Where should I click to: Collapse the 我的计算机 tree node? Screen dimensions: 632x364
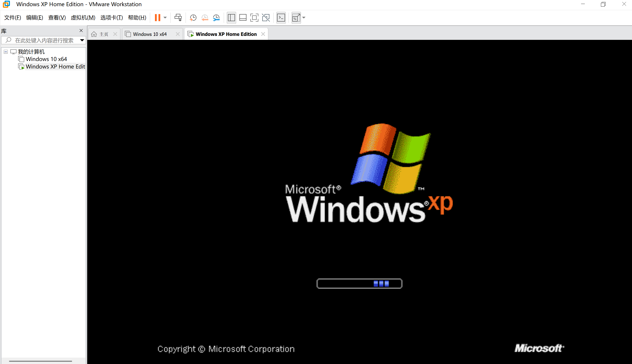(6, 52)
